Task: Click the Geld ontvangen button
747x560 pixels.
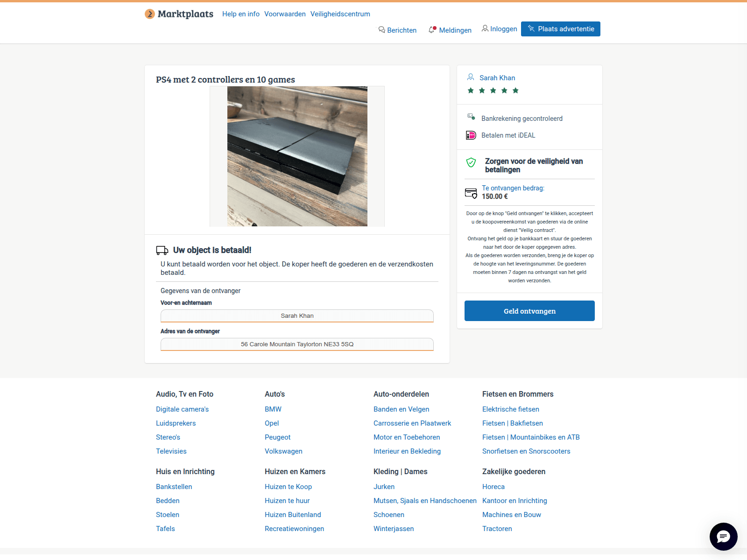Action: pyautogui.click(x=529, y=311)
